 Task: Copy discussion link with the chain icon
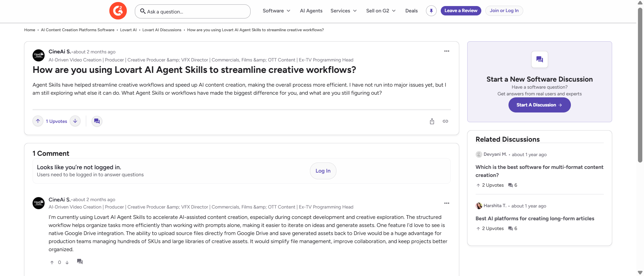[x=445, y=121]
